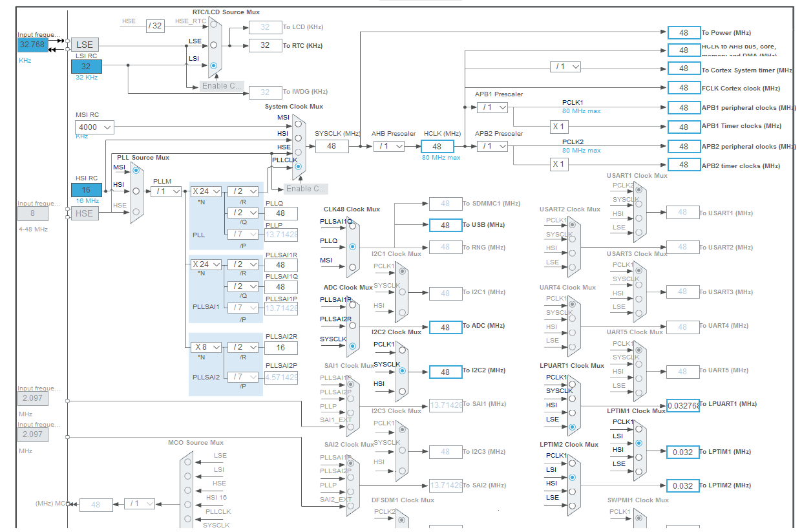This screenshot has width=802, height=532.
Task: Select PLLQ in the CLK48 Clock Mux
Action: tap(354, 246)
